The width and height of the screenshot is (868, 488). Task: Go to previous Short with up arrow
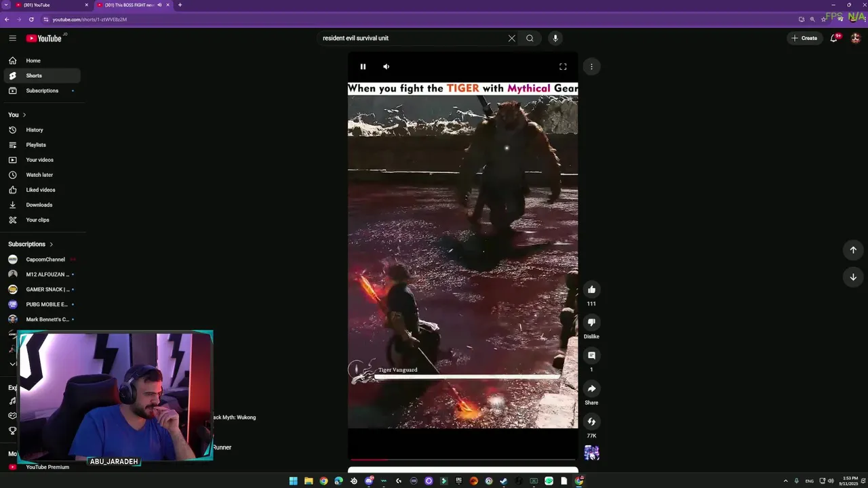coord(853,249)
